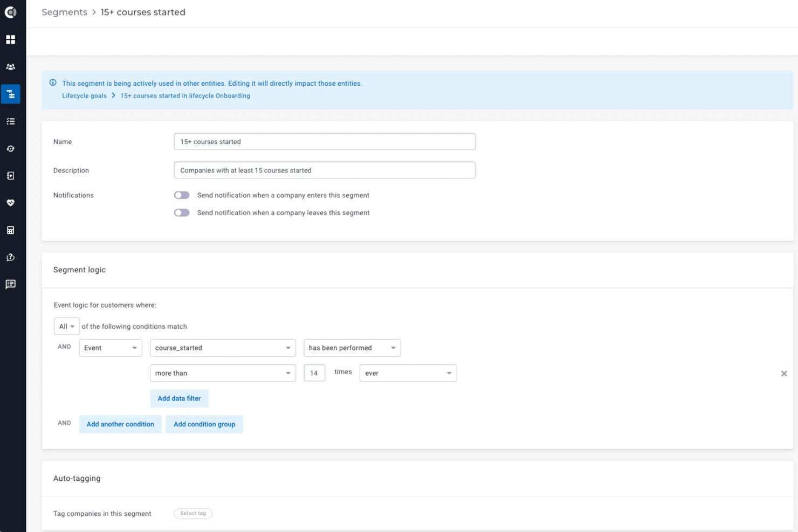The width and height of the screenshot is (798, 532).
Task: Navigate to Segments in the breadcrumb
Action: point(64,12)
